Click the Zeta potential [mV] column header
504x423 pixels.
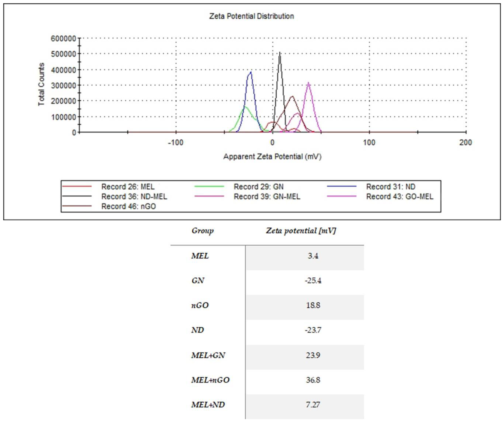click(x=301, y=231)
